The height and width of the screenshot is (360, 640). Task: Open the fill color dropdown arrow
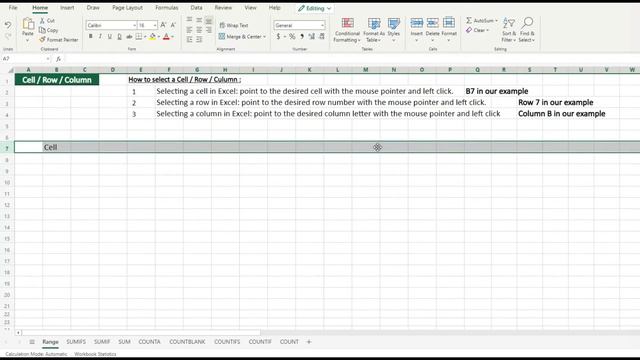click(x=158, y=37)
